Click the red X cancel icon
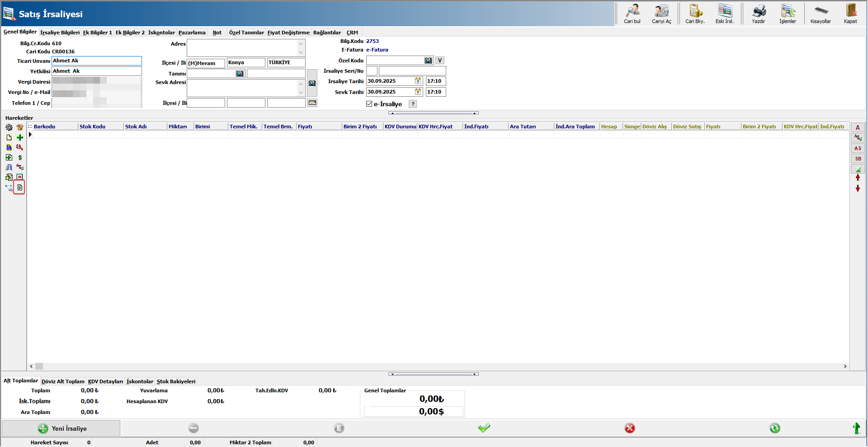The image size is (868, 447). pyautogui.click(x=629, y=428)
